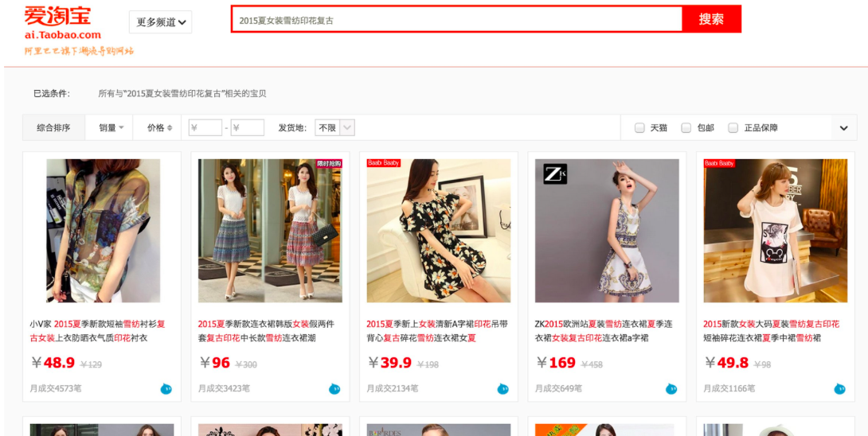Click the two-model skirt outfit product image
The width and height of the screenshot is (868, 436).
click(x=270, y=231)
